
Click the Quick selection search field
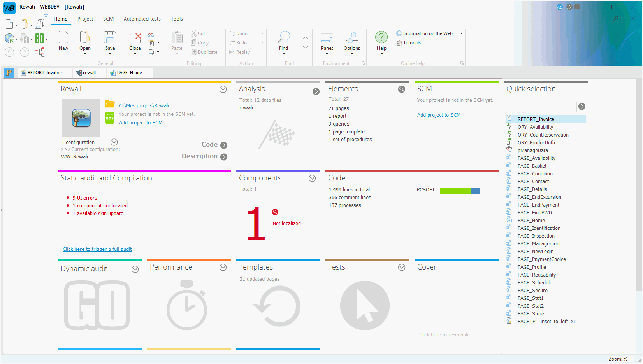541,107
